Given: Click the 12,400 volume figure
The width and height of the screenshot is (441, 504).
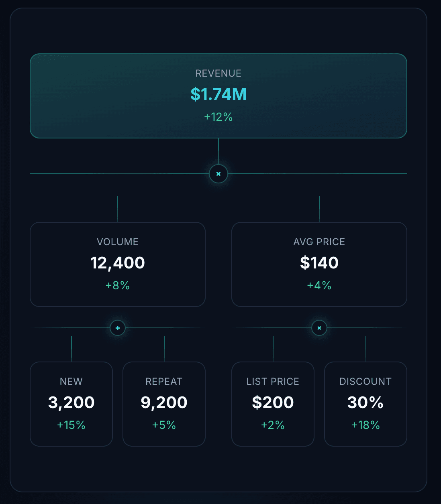Looking at the screenshot, I should point(118,263).
